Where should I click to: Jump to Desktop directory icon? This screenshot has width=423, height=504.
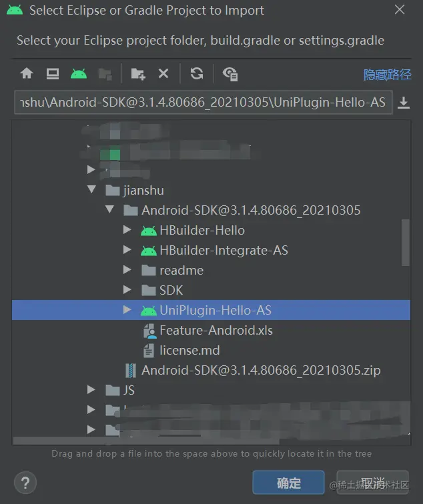pos(53,74)
